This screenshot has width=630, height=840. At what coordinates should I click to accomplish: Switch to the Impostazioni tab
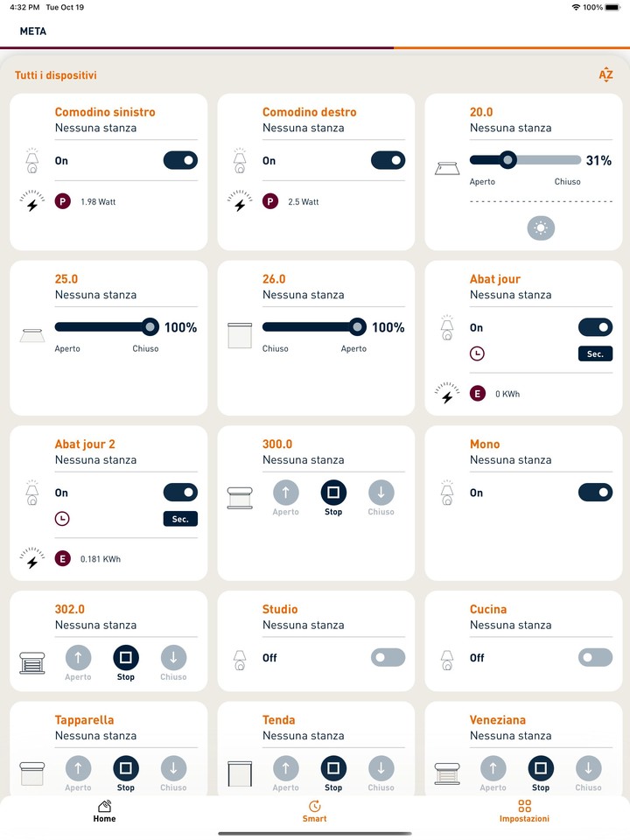click(524, 811)
